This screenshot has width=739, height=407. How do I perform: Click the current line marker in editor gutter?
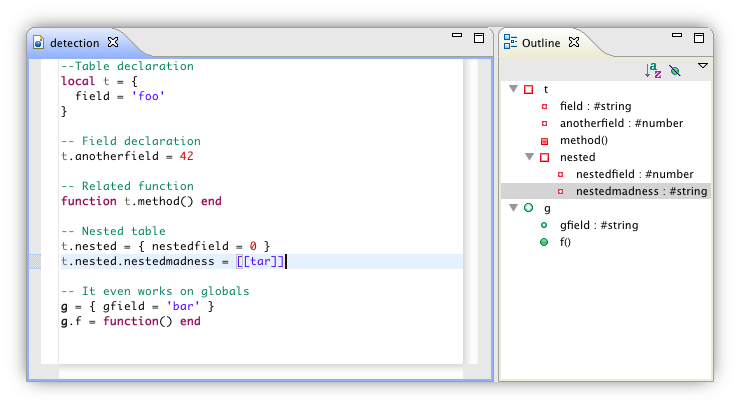click(x=35, y=261)
